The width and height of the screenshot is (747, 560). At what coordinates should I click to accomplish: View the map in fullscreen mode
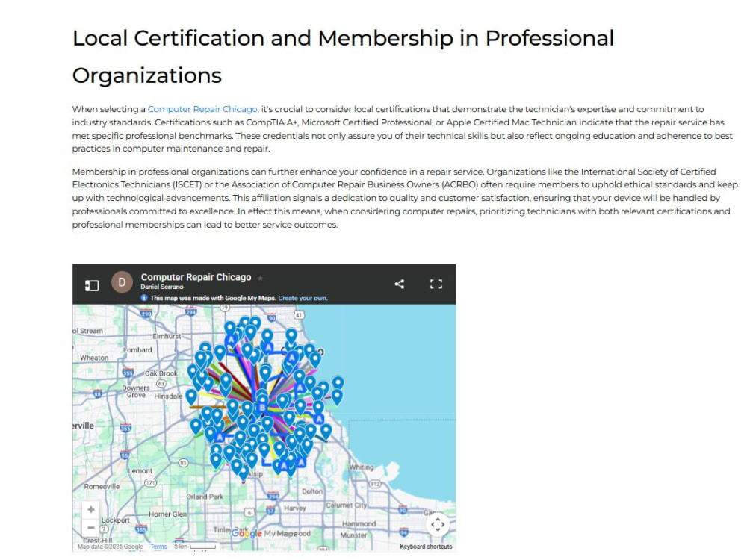point(436,284)
